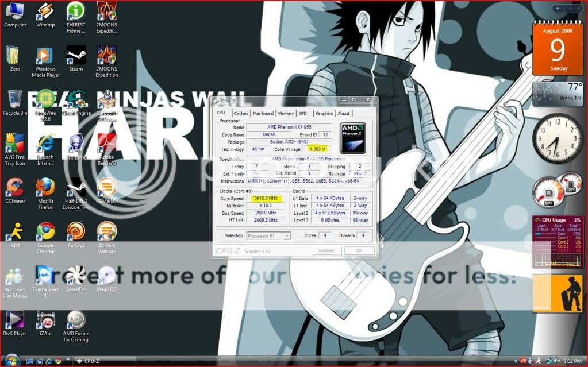Click the AIM desktop shortcut
This screenshot has height=367, width=588.
pos(15,235)
